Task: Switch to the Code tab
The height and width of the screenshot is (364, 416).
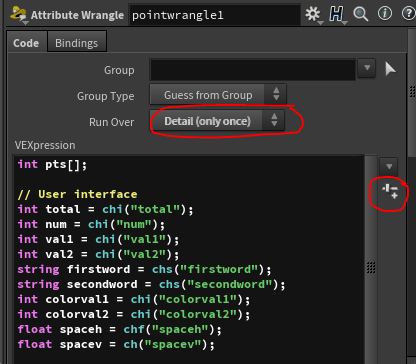Action: click(x=26, y=43)
